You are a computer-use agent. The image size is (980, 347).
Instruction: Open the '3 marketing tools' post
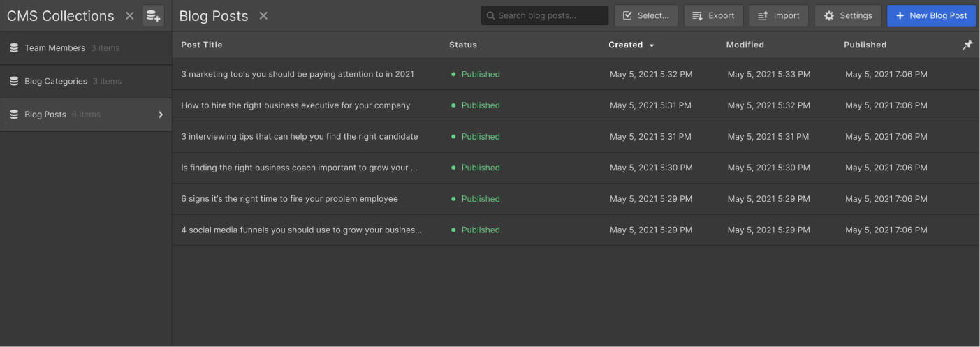coord(297,74)
